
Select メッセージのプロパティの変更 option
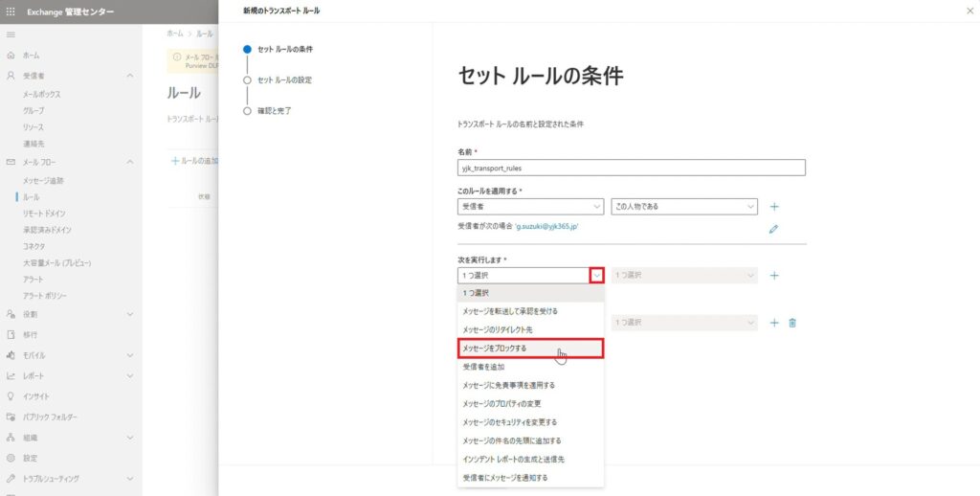[x=530, y=404]
